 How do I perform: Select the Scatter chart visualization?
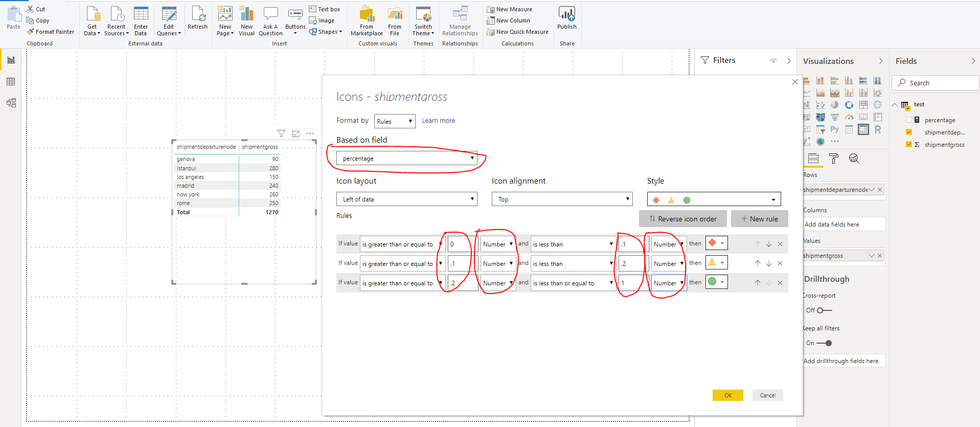point(820,105)
